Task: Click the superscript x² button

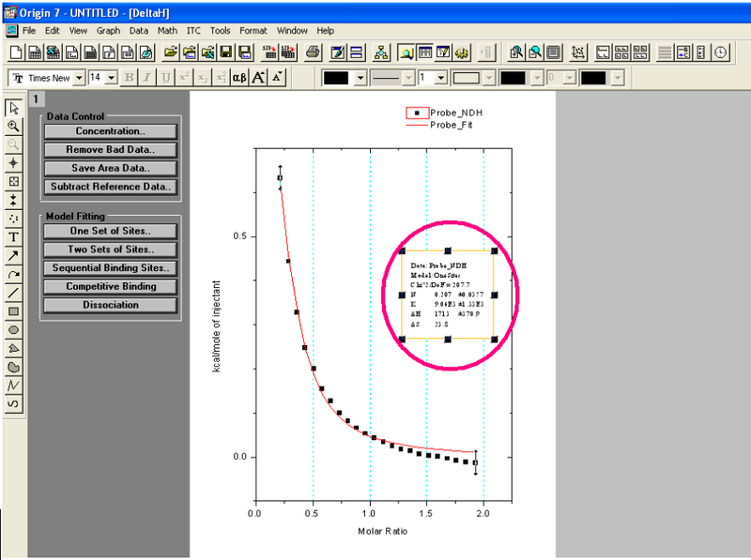Action: point(184,78)
